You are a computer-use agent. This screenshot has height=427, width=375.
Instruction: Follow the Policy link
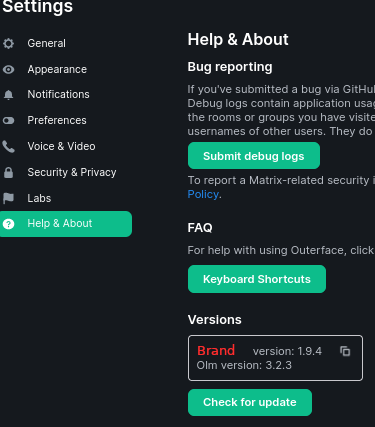click(x=203, y=194)
